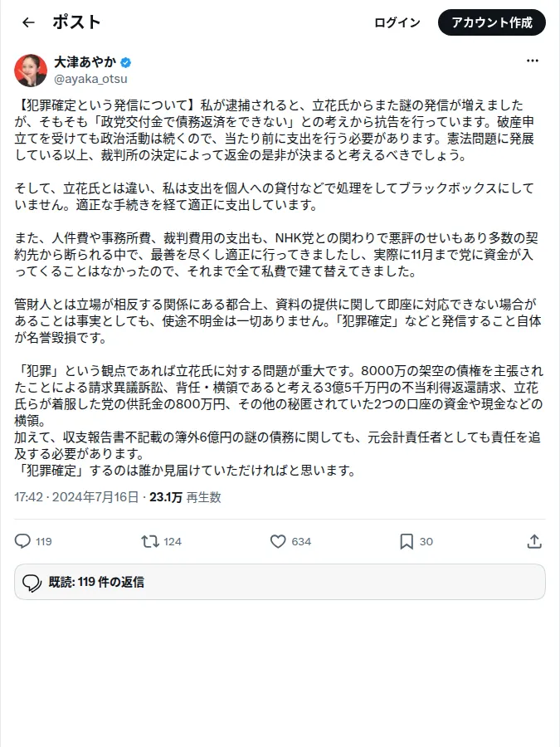This screenshot has height=747, width=560.
Task: Click the 119 reply count
Action: point(44,542)
